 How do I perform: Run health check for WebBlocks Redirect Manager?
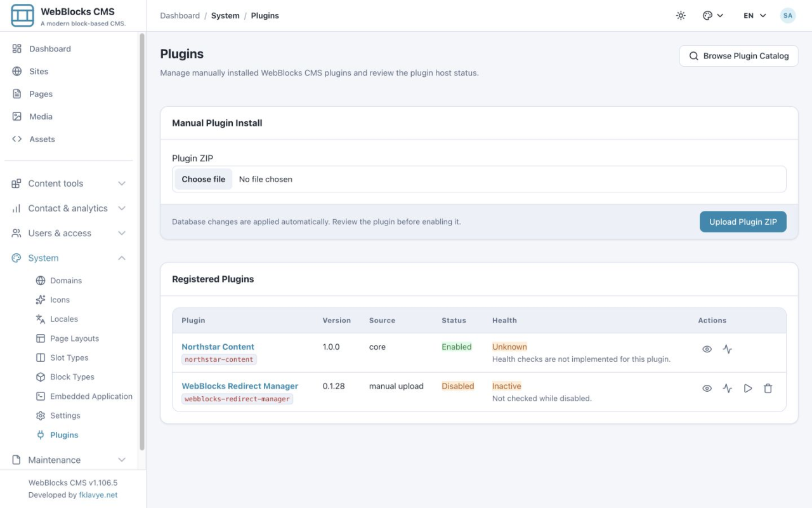[x=727, y=389]
